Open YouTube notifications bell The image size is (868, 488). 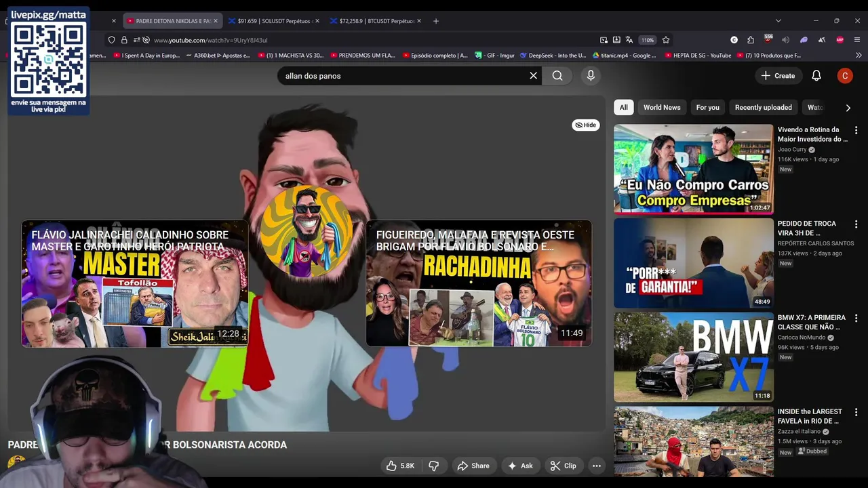click(x=816, y=76)
